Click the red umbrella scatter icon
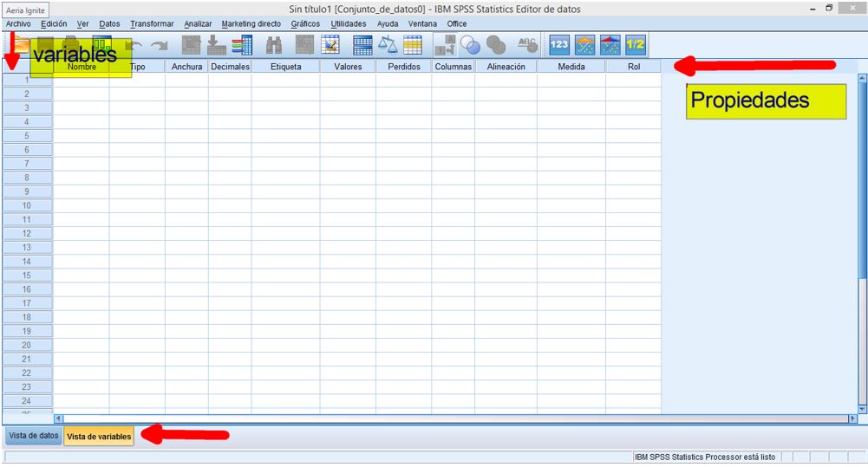This screenshot has width=868, height=467. [x=610, y=45]
